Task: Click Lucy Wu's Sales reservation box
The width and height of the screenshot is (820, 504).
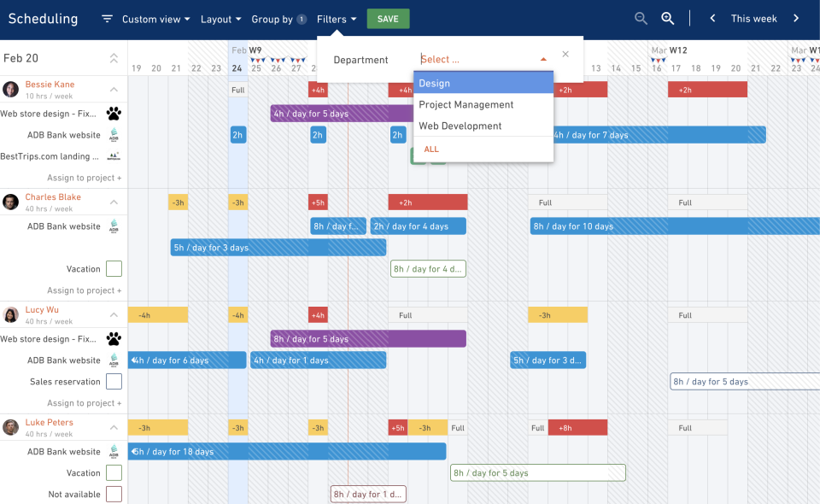Action: 114,382
